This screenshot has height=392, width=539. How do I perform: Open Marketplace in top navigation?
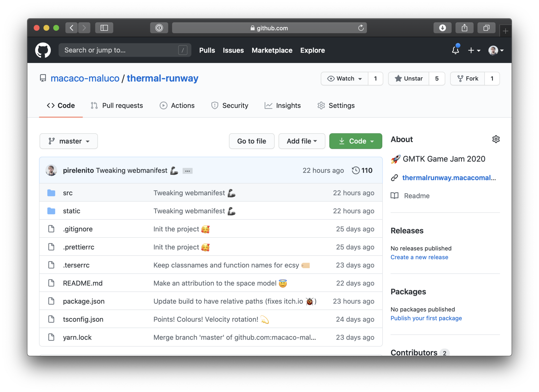272,50
